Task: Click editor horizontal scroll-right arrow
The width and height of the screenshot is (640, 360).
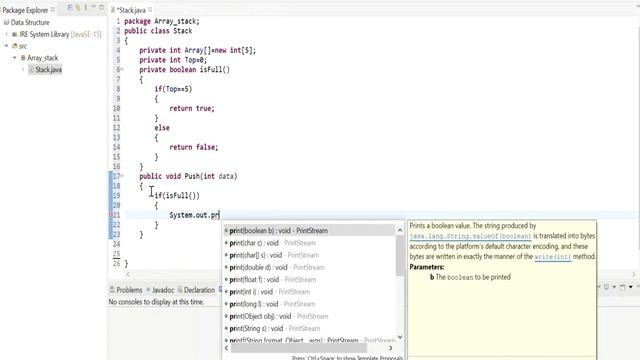Action: point(633,274)
